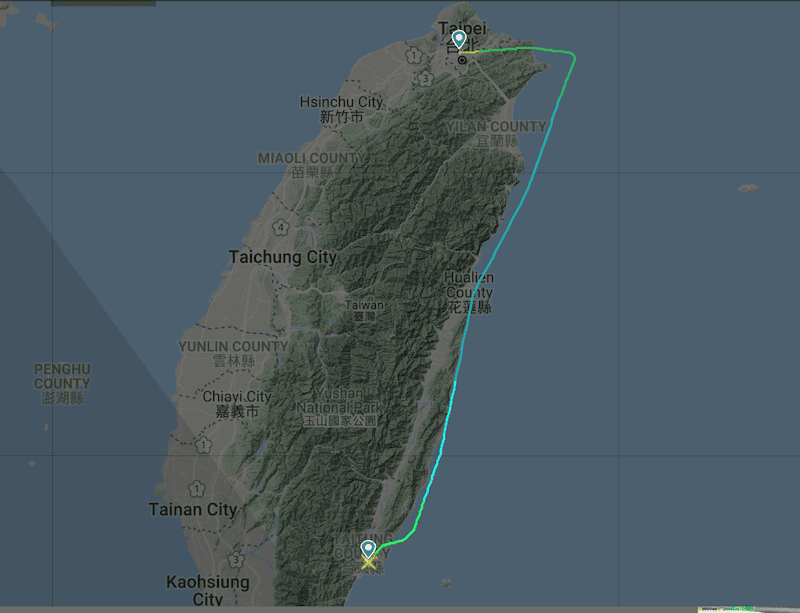This screenshot has height=613, width=800.
Task: Select the yellow aircraft icon near Taitung
Action: click(x=368, y=562)
